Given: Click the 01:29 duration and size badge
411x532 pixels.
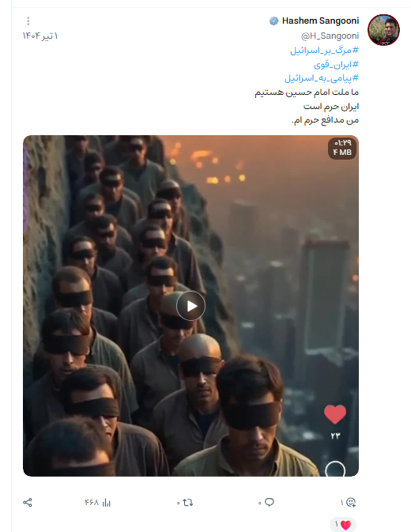Looking at the screenshot, I should click(x=342, y=148).
